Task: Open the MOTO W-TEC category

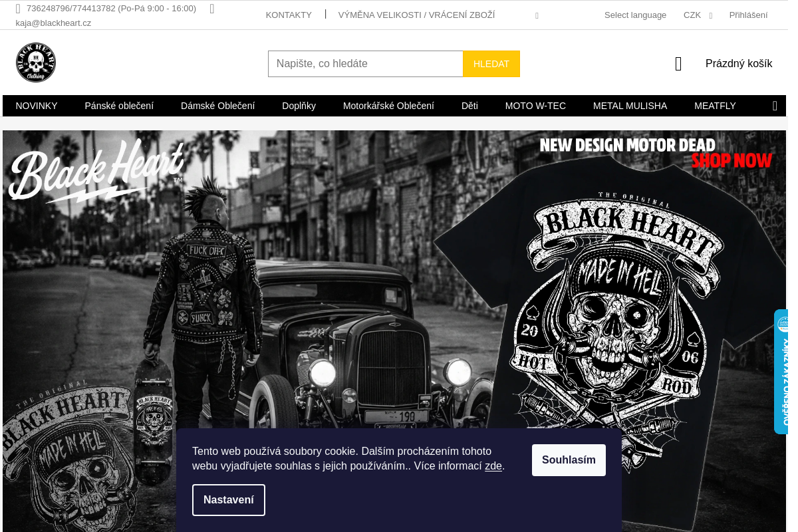Action: coord(535,106)
